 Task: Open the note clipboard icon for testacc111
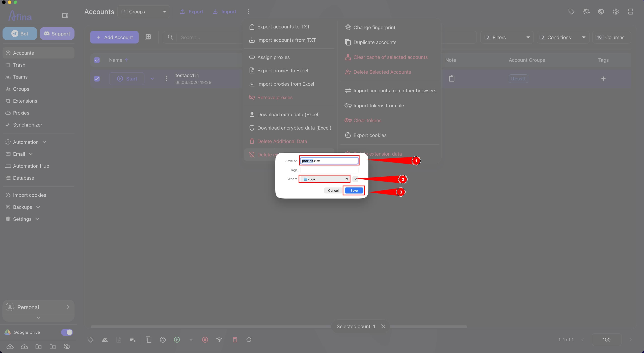pos(451,78)
